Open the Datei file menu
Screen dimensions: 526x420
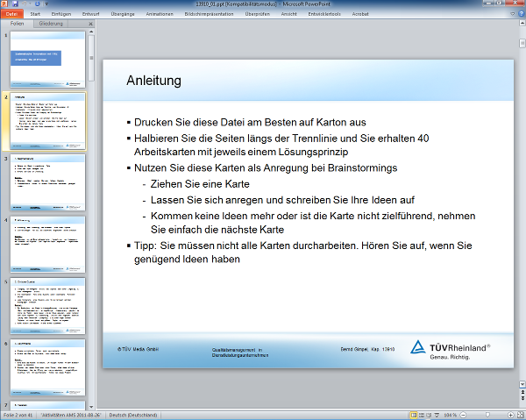click(11, 14)
